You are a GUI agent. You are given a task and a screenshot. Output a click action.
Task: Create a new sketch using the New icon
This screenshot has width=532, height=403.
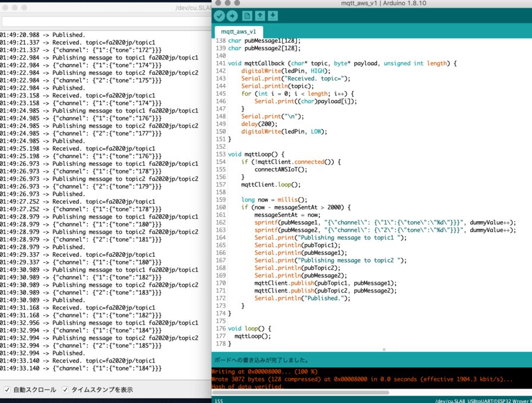(248, 15)
